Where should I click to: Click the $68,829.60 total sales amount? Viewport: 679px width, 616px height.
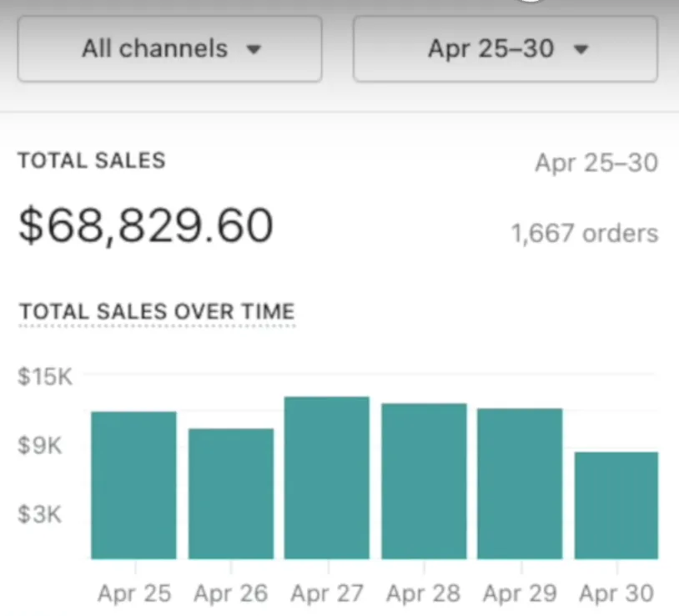146,225
